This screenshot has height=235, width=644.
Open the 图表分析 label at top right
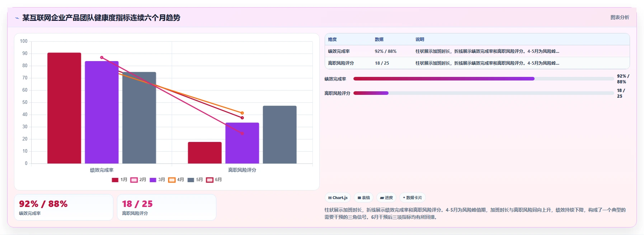(620, 17)
